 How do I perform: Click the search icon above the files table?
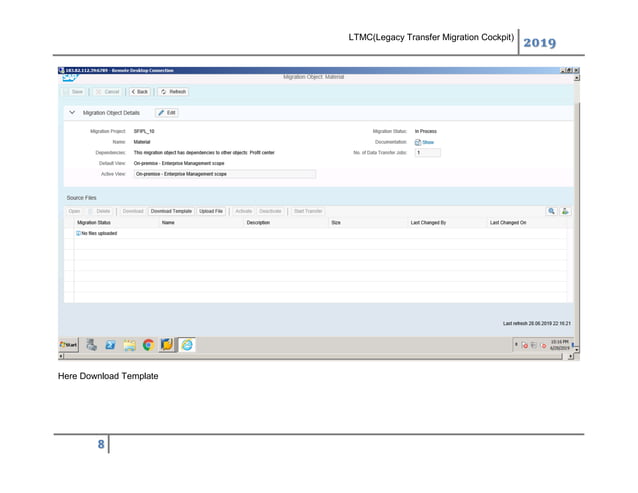click(551, 211)
